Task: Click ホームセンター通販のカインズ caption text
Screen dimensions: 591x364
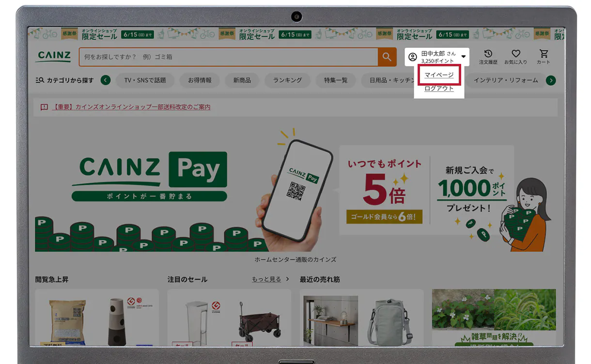Action: 295,259
